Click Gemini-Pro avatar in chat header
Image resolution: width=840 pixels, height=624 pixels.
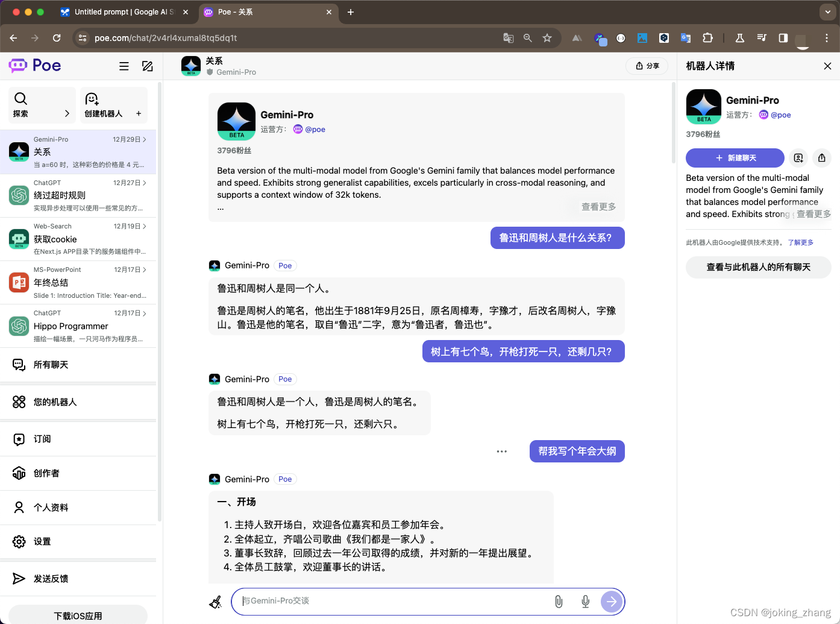[191, 66]
